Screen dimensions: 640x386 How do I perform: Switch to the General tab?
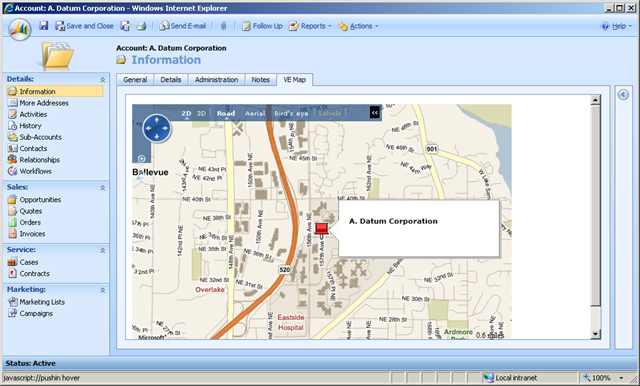[135, 80]
